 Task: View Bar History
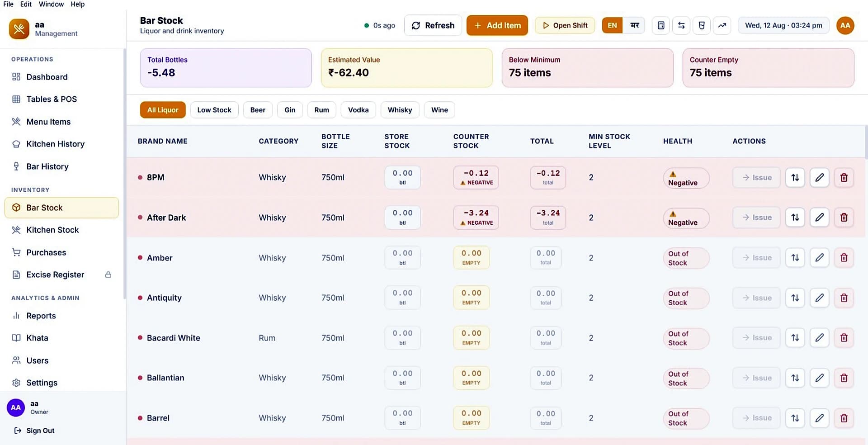[x=62, y=166]
